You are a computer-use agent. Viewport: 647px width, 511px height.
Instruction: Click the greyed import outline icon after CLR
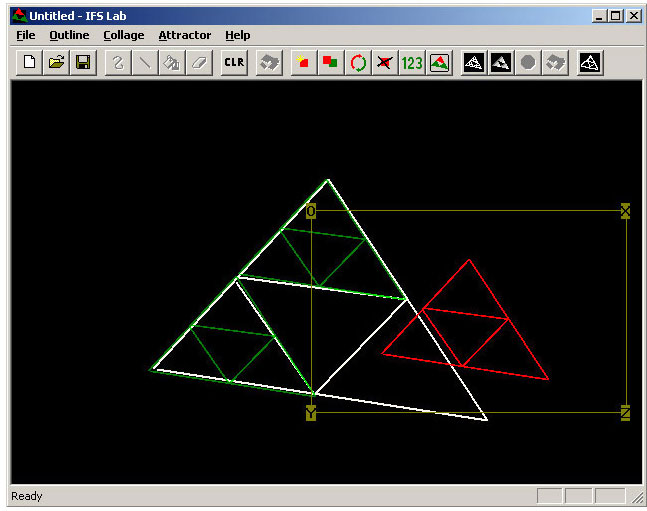click(269, 63)
